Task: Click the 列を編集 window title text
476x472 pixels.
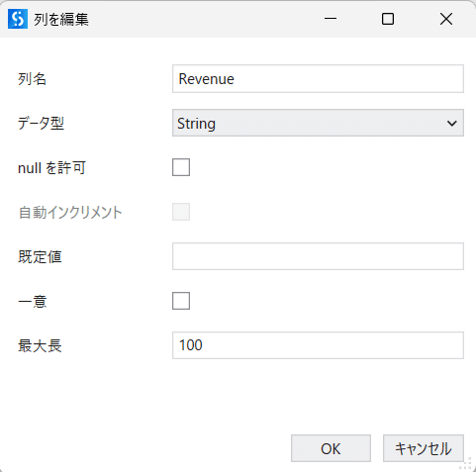Action: click(x=61, y=20)
